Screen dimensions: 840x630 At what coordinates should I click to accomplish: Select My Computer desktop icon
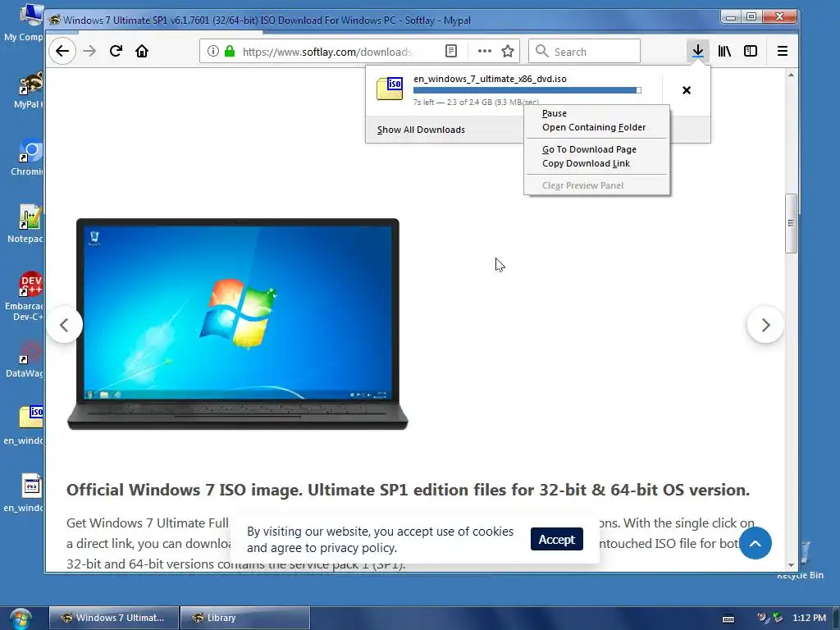[24, 22]
